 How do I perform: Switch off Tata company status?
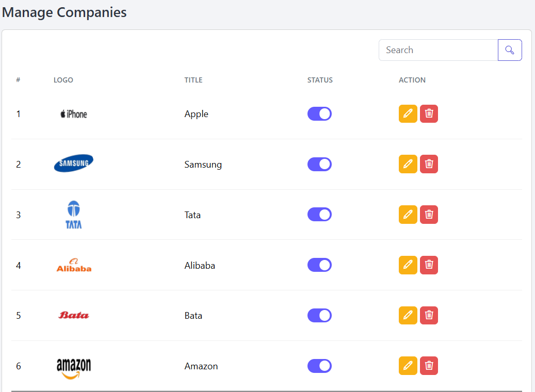320,215
